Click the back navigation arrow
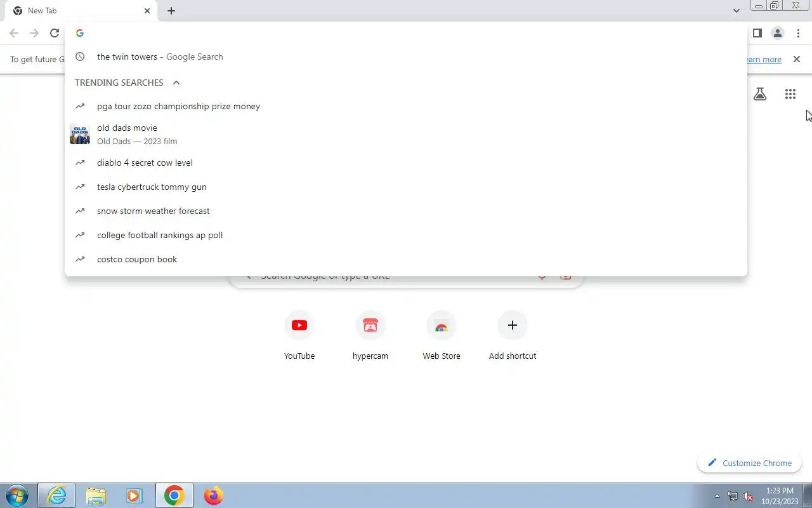The image size is (812, 508). pos(14,33)
